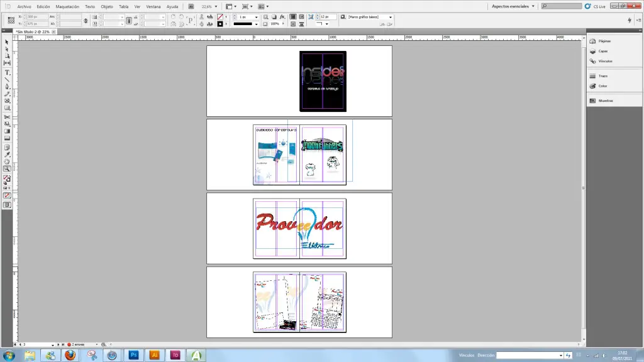Toggle constrain proportions for scaling chain
Screen dimensions: 644x362
click(129, 21)
